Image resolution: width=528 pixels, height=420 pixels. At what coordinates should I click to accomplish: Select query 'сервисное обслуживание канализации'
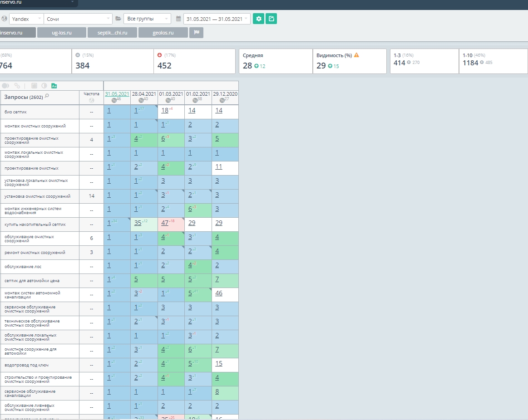[30, 393]
